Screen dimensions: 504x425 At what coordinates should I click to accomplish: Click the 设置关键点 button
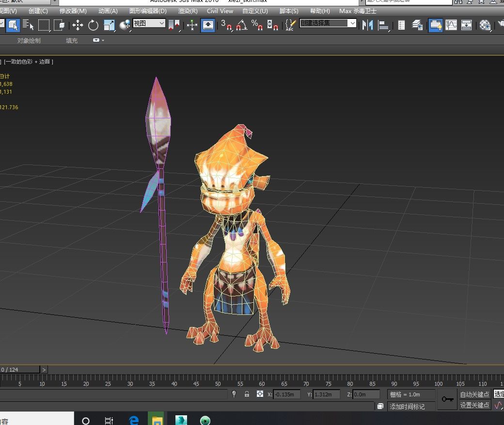click(x=475, y=405)
